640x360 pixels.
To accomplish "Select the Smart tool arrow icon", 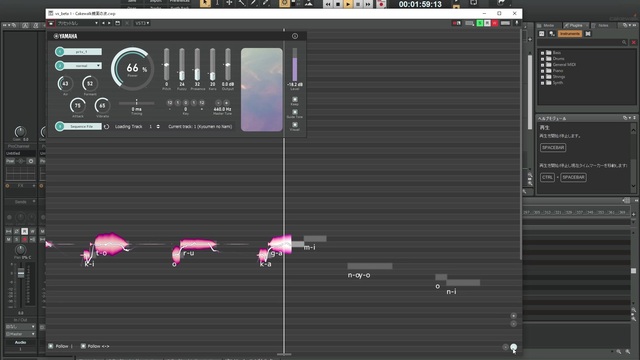I will coord(205,3).
